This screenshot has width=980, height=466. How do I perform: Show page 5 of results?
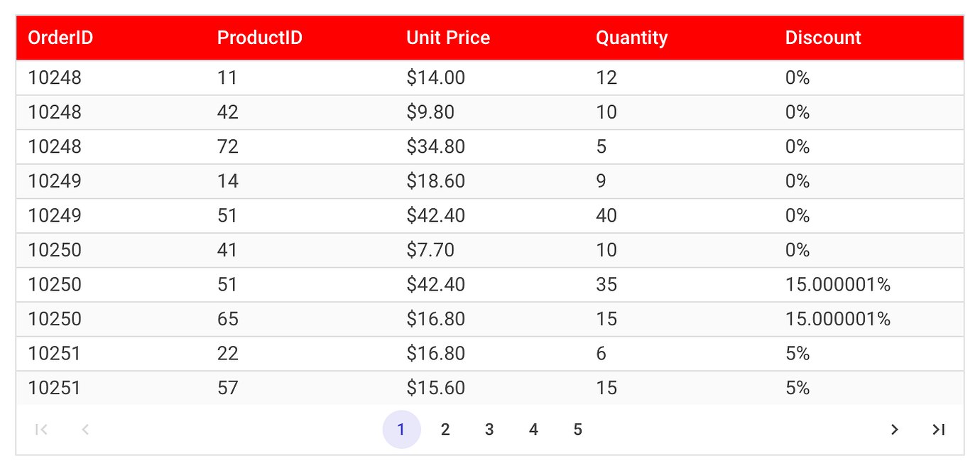[577, 429]
